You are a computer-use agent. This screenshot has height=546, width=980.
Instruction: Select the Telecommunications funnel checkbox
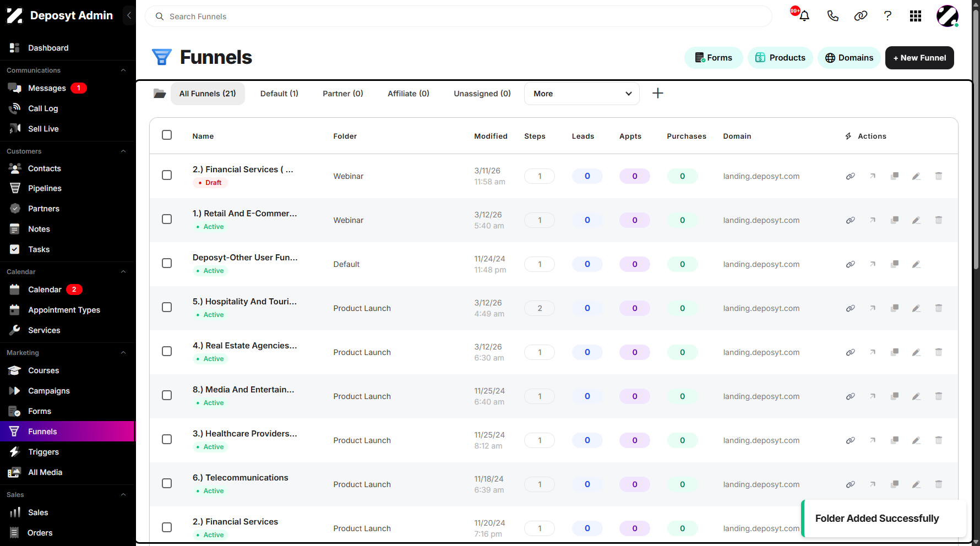click(x=167, y=483)
